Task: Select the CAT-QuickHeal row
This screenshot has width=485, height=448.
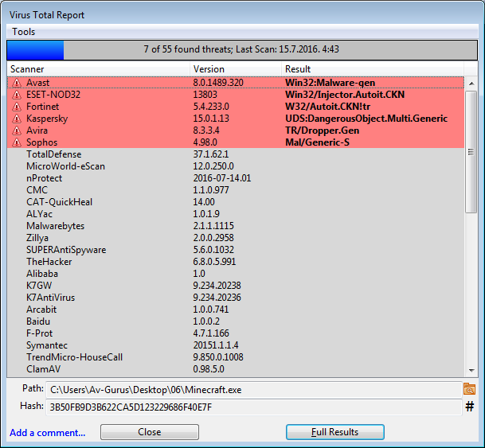Action: (x=236, y=202)
